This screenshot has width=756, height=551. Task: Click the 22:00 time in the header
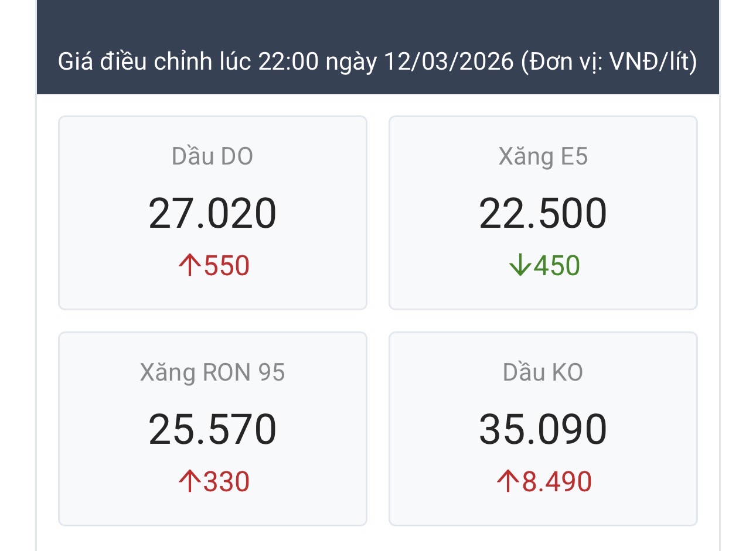pyautogui.click(x=288, y=61)
